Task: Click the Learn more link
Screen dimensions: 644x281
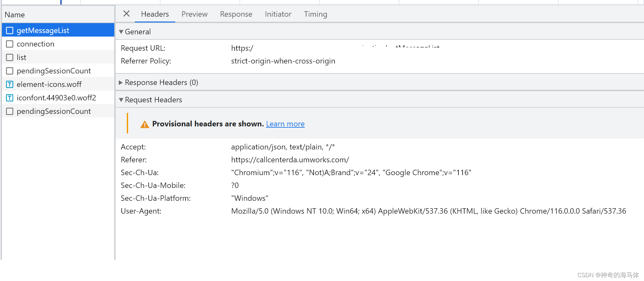Action: [x=285, y=124]
